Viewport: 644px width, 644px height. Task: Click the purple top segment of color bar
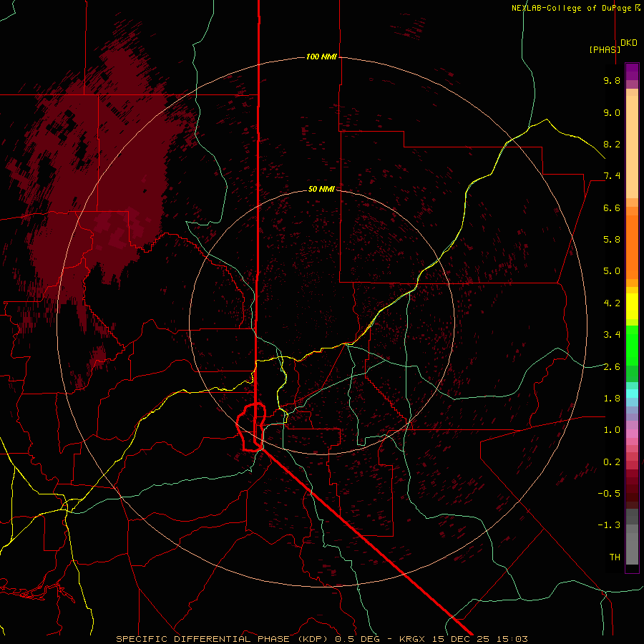tap(632, 72)
